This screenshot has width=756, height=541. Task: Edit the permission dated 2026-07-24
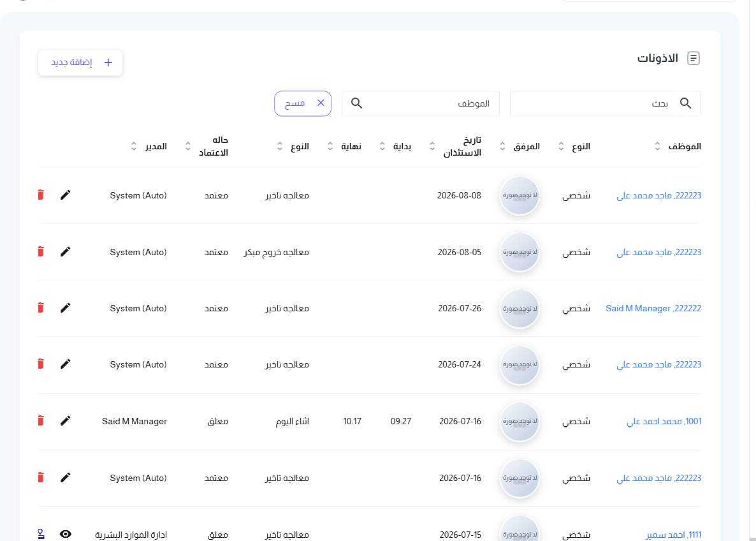click(x=66, y=364)
